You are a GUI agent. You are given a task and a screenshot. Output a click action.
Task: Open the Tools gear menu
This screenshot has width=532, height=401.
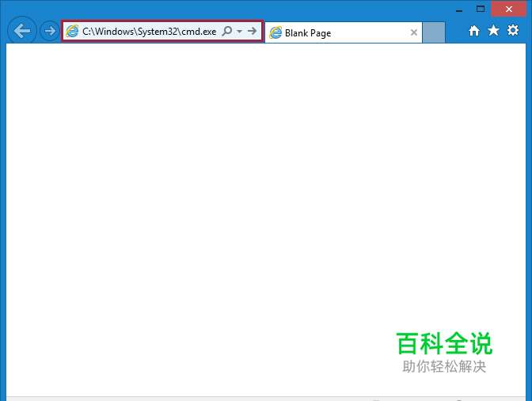(x=513, y=31)
